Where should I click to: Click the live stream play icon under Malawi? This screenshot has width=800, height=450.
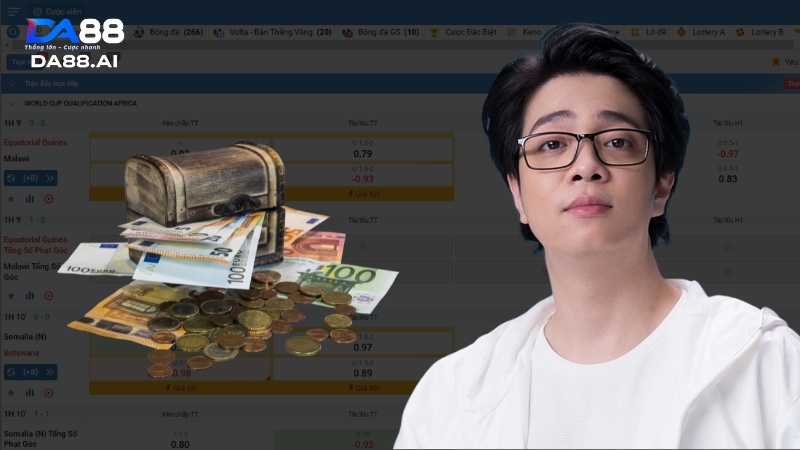tap(48, 199)
